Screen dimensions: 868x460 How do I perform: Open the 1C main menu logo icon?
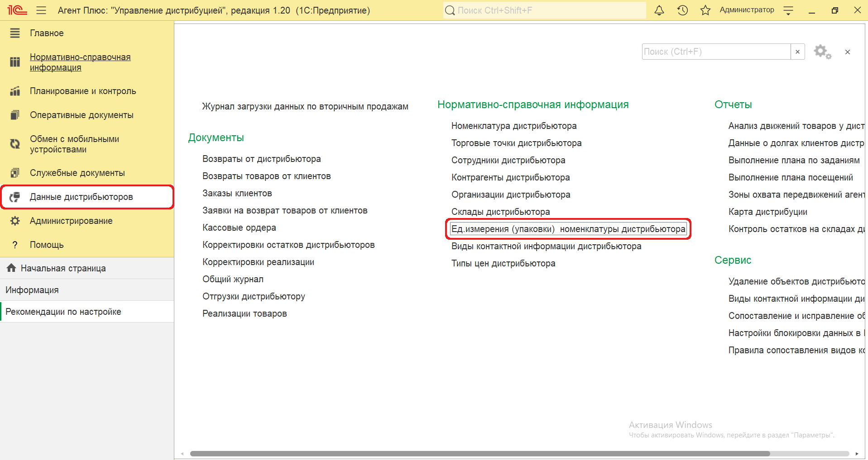point(17,10)
